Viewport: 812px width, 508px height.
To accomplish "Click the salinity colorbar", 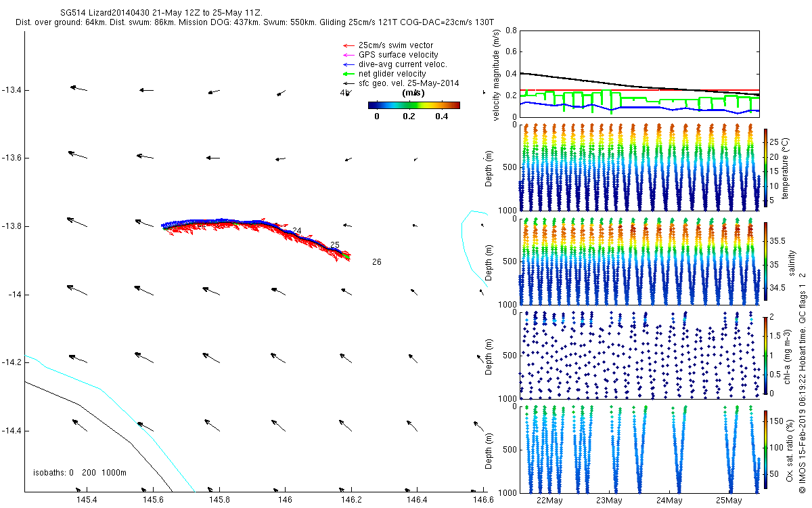I will coord(765,261).
